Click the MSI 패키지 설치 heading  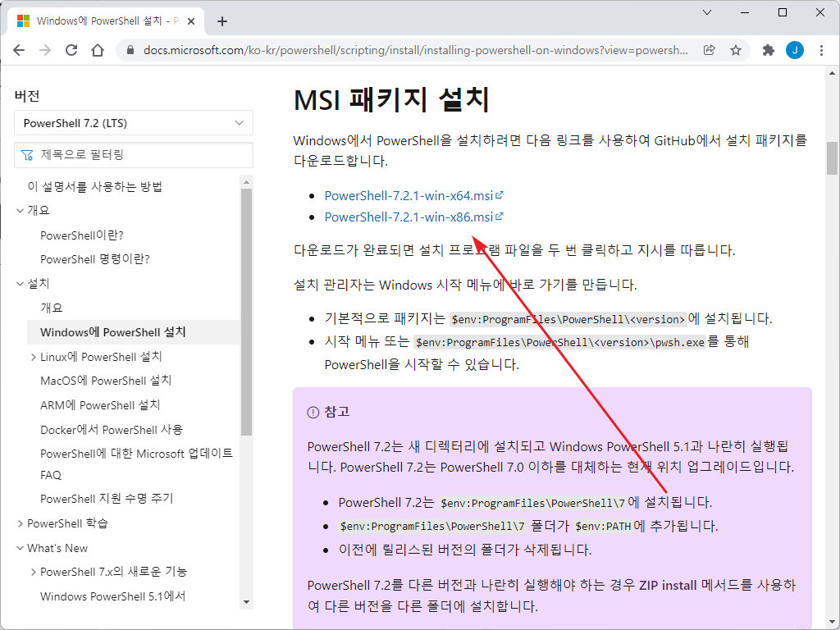(x=391, y=99)
